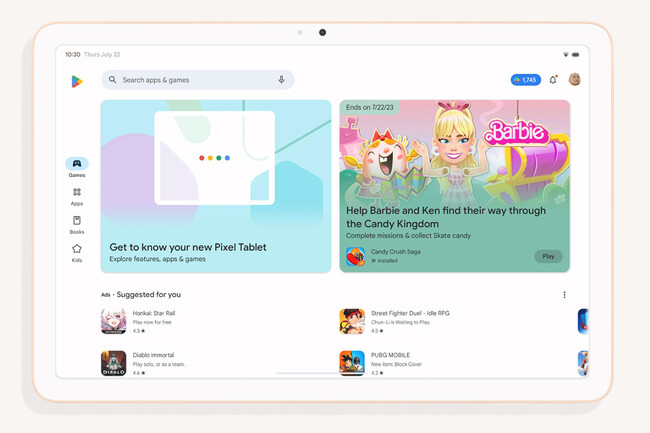Switch to the Apps tab
The width and height of the screenshot is (650, 433).
[77, 196]
